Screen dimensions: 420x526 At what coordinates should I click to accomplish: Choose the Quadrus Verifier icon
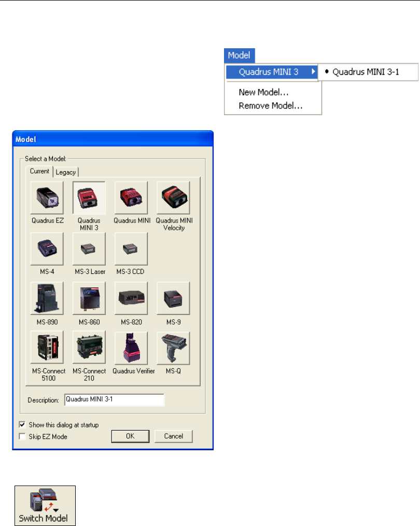click(131, 348)
